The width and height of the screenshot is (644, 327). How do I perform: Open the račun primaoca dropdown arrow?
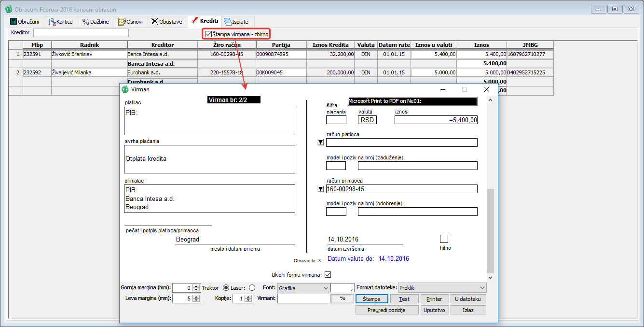point(320,189)
